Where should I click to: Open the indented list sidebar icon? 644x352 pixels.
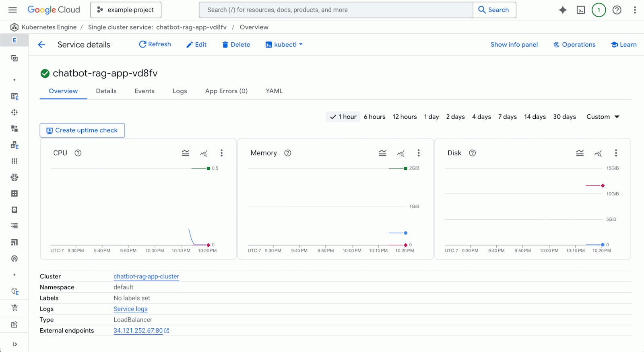click(14, 226)
